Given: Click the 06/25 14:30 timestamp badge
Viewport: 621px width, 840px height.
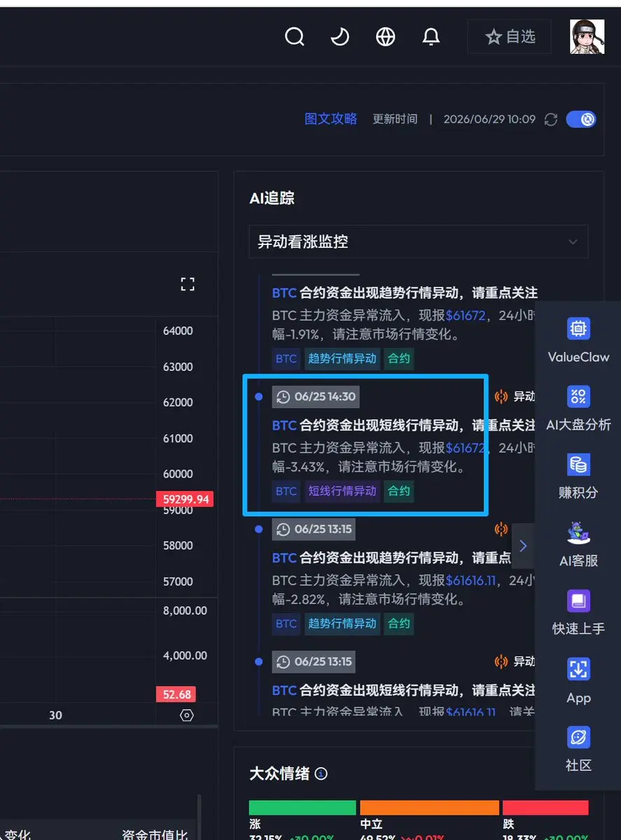Looking at the screenshot, I should [x=316, y=397].
